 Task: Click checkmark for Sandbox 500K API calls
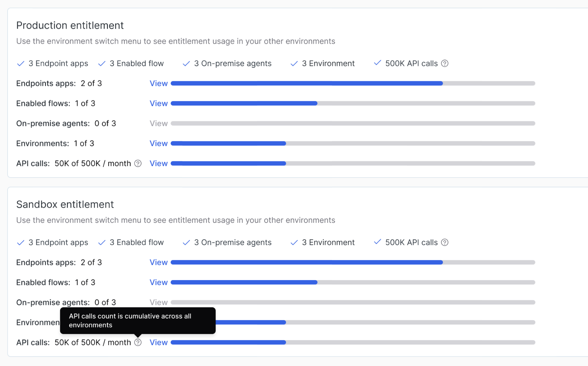378,242
